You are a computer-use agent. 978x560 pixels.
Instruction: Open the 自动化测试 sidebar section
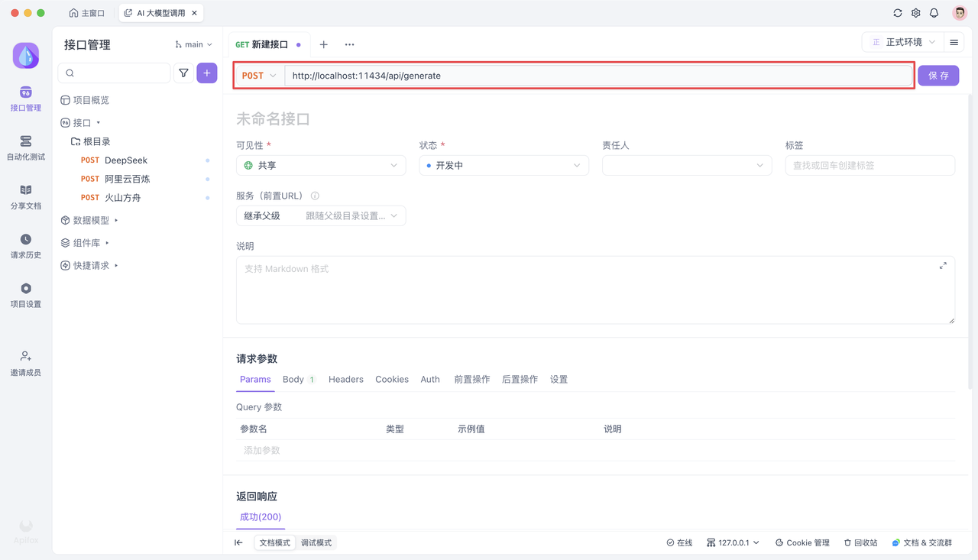pos(26,148)
